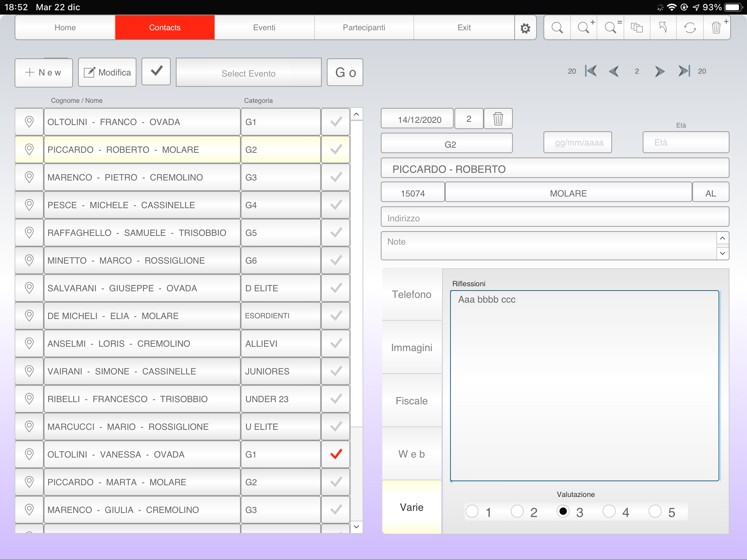Go to previous record arrow
The width and height of the screenshot is (747, 560).
pyautogui.click(x=614, y=71)
